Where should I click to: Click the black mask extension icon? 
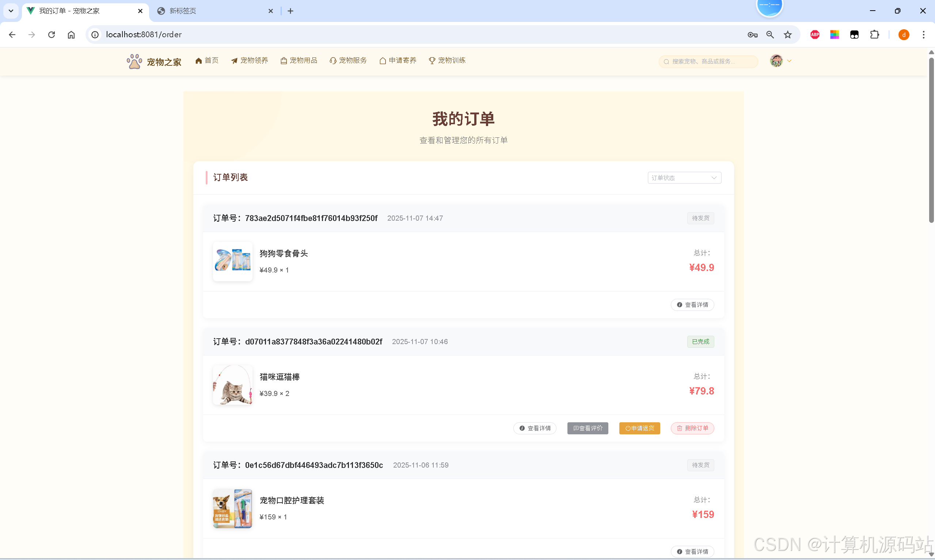(x=854, y=35)
